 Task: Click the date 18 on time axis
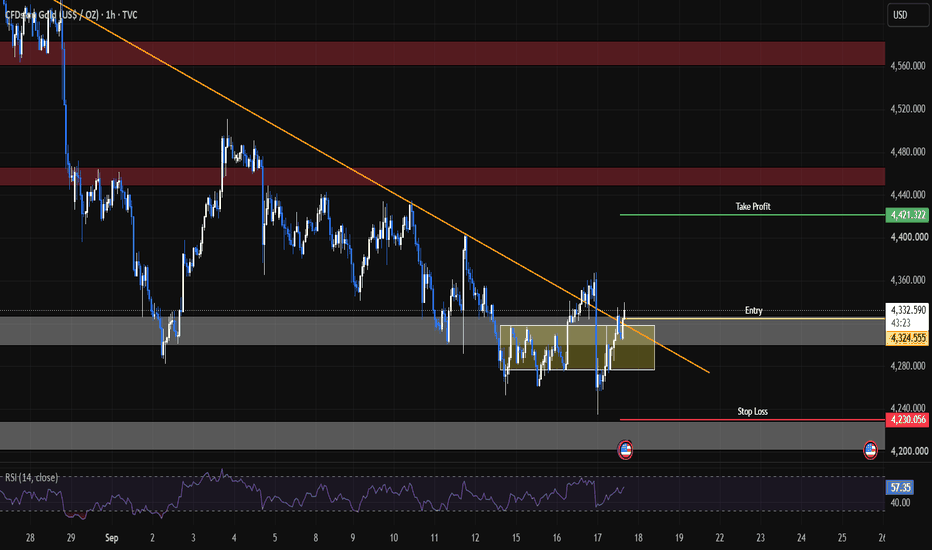tap(638, 538)
